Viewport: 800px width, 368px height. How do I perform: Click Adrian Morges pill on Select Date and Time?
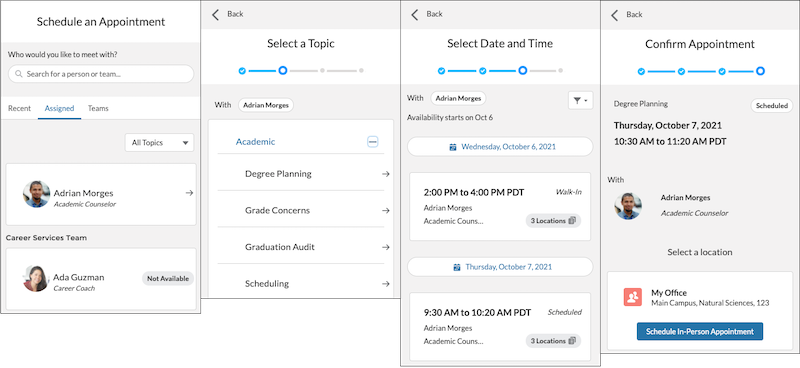click(458, 98)
